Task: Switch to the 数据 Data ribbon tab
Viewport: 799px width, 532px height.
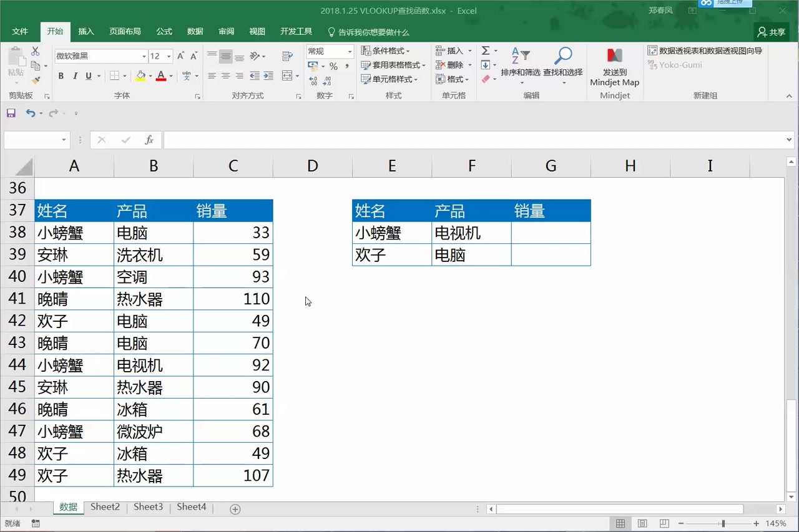Action: [195, 32]
